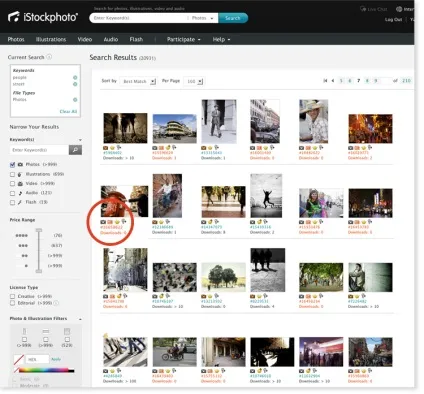Check the Audio checkbox
424x394 pixels.
(12, 193)
